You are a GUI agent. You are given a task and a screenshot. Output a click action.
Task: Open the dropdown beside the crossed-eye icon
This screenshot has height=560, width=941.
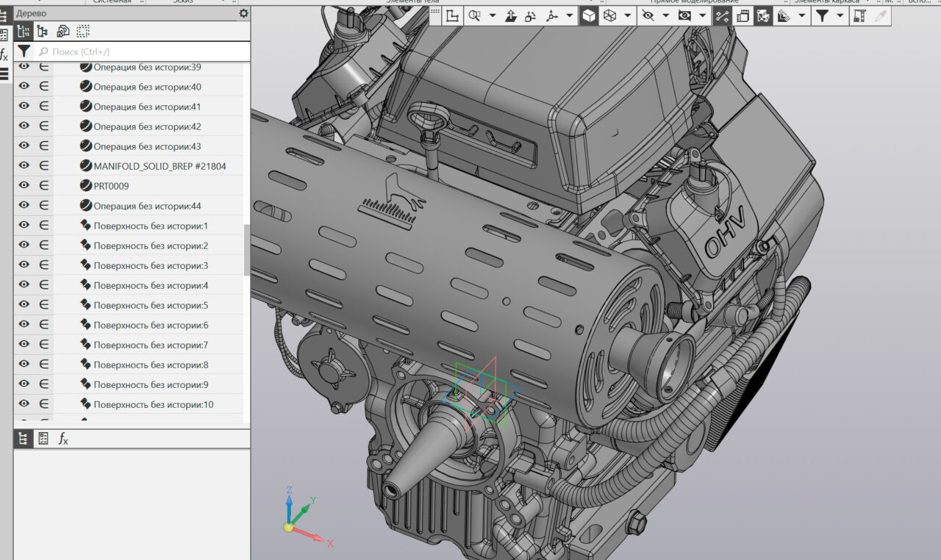665,15
